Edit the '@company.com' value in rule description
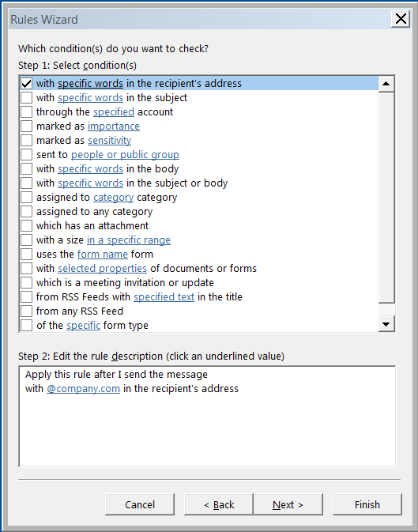Image resolution: width=418 pixels, height=532 pixels. point(83,389)
